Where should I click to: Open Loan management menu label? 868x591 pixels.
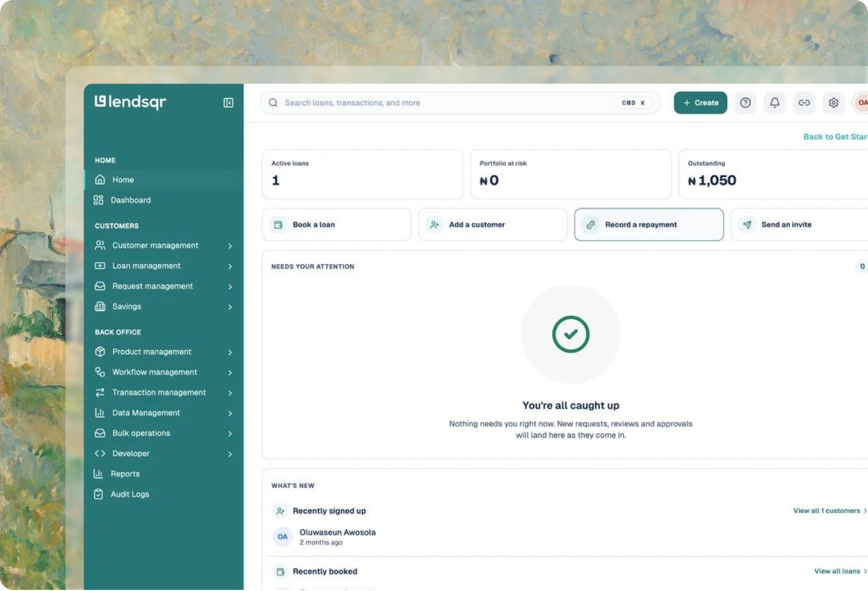click(147, 266)
